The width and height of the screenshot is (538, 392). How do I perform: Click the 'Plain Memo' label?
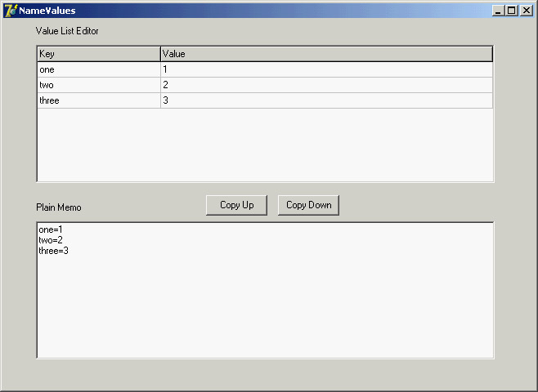58,207
